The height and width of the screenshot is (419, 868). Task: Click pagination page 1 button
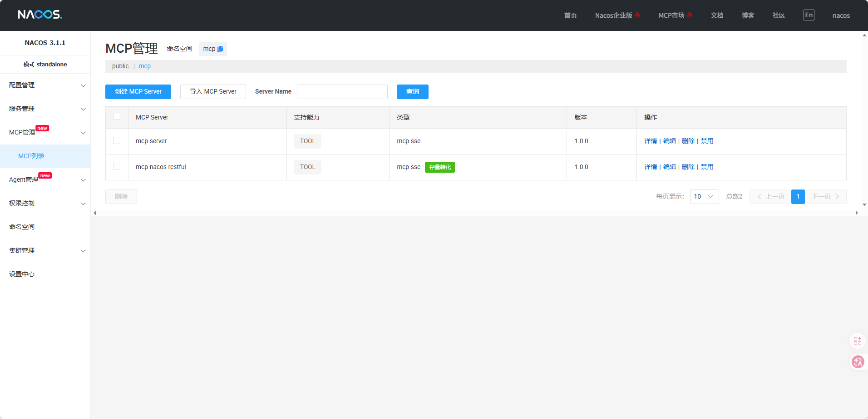[x=798, y=197]
